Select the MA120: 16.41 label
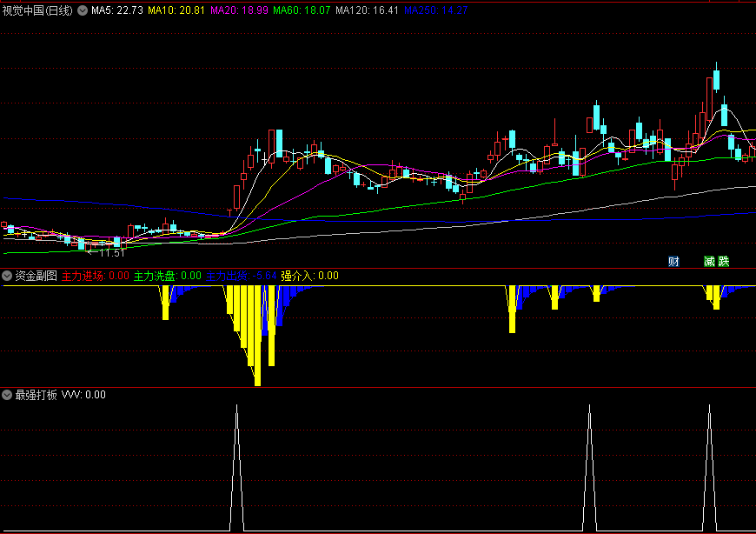756x534 pixels. pyautogui.click(x=367, y=10)
